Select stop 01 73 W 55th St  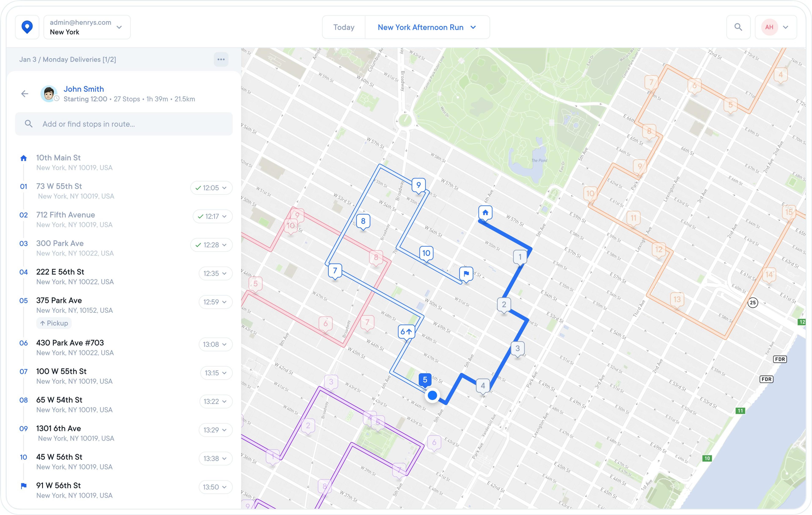124,191
